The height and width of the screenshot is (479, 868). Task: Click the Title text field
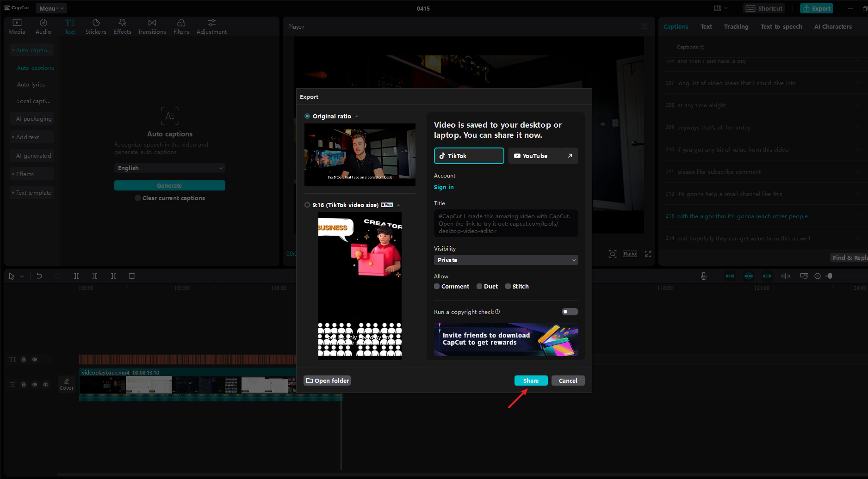[x=506, y=223]
